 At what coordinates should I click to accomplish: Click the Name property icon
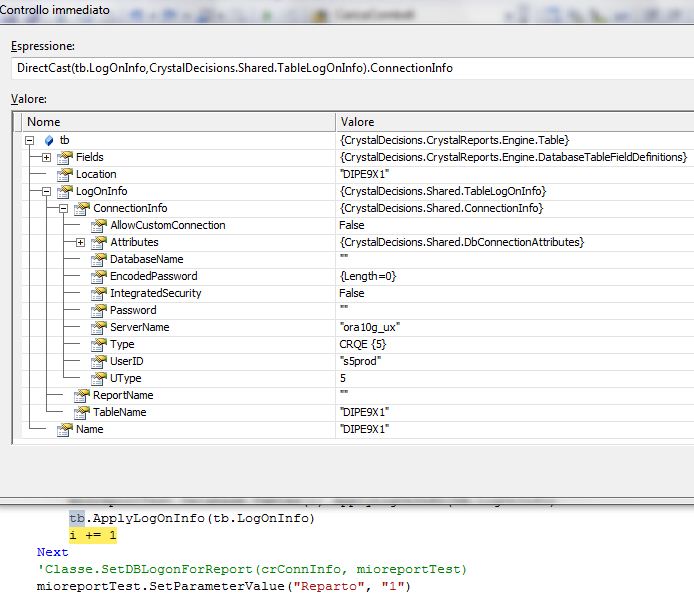(65, 430)
